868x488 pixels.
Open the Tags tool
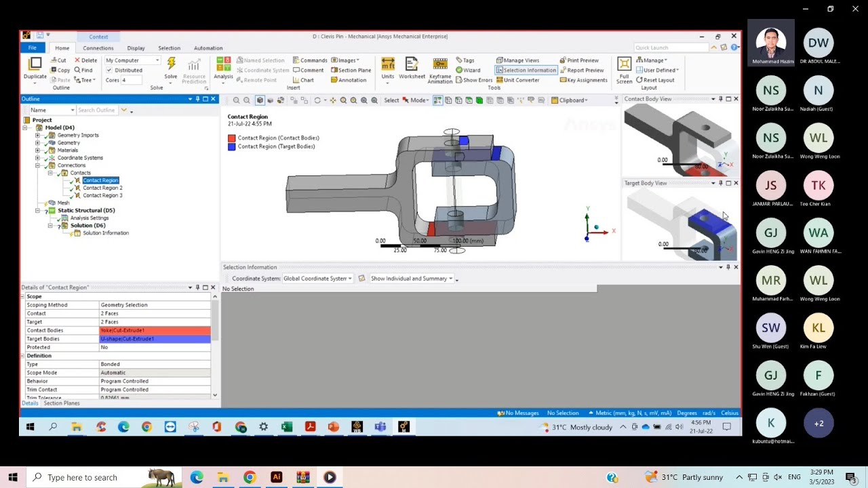[465, 60]
